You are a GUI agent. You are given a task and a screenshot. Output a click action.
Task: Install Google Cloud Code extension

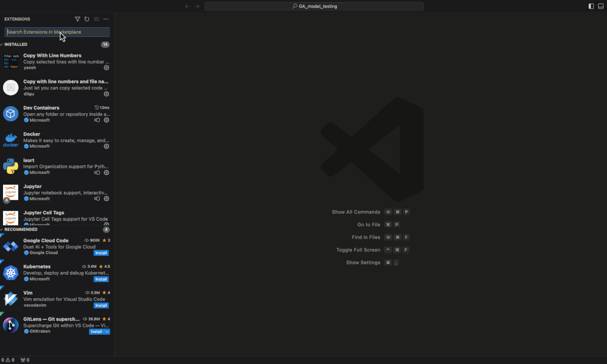click(101, 253)
